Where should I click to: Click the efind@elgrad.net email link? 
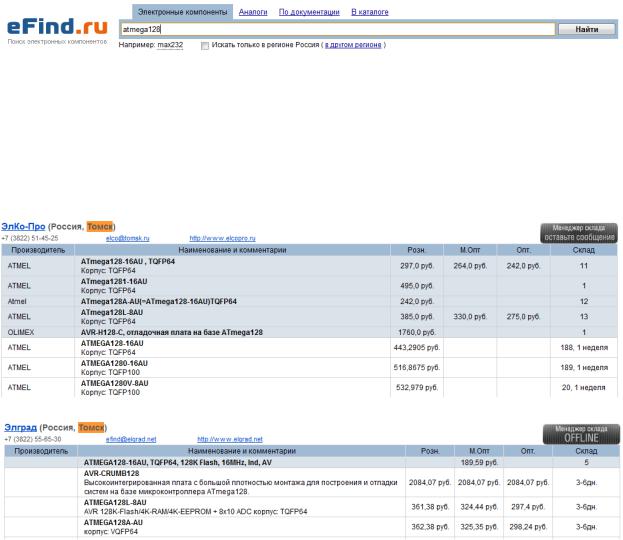click(x=131, y=439)
